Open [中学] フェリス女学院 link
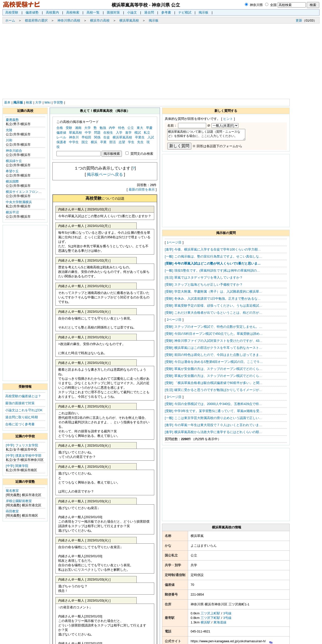The width and height of the screenshot is (322, 644). [22, 445]
